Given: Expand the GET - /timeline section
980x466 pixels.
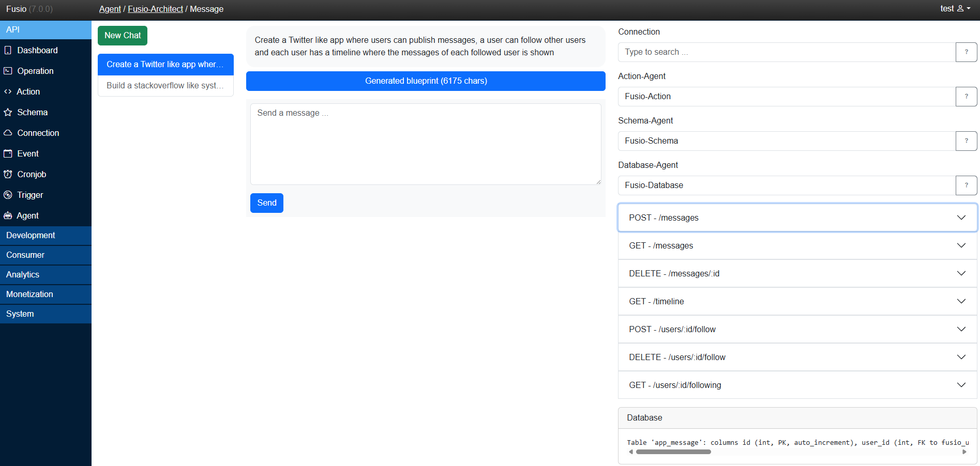Looking at the screenshot, I should tap(797, 301).
